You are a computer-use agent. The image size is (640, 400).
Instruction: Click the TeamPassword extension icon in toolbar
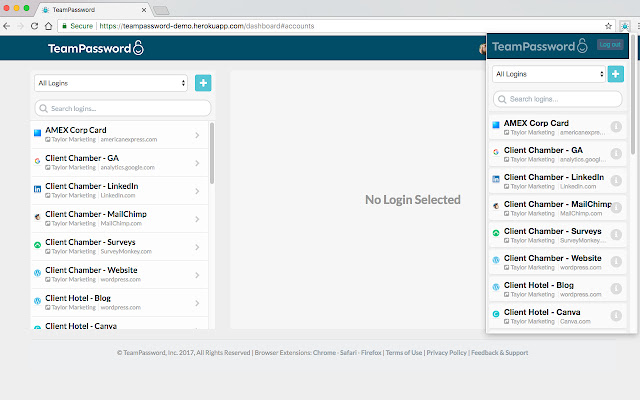(625, 26)
